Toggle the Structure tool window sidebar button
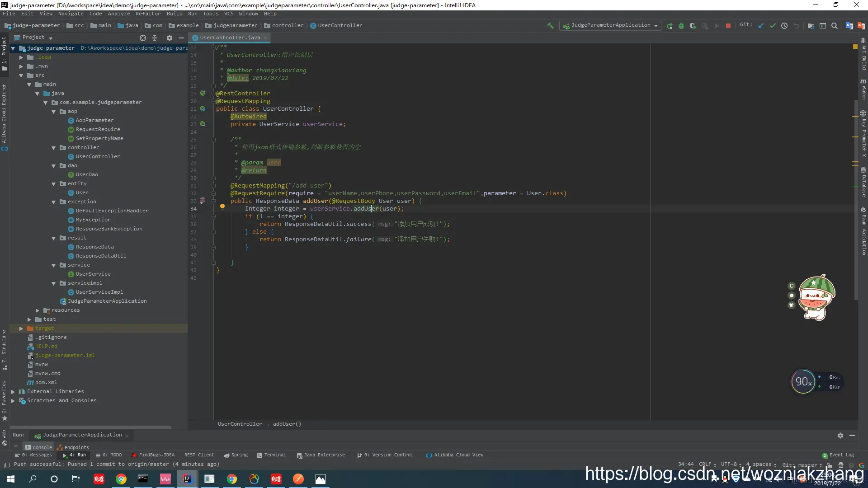 (4, 348)
